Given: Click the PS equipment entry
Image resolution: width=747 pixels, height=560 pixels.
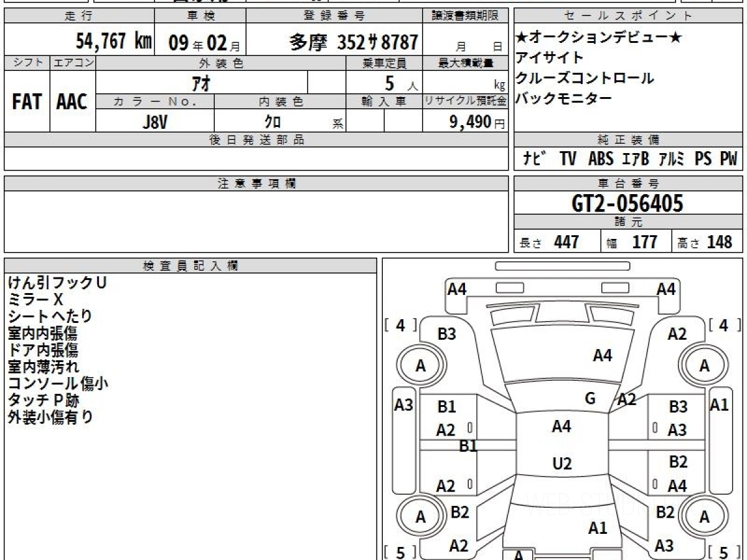Looking at the screenshot, I should click(x=703, y=159).
